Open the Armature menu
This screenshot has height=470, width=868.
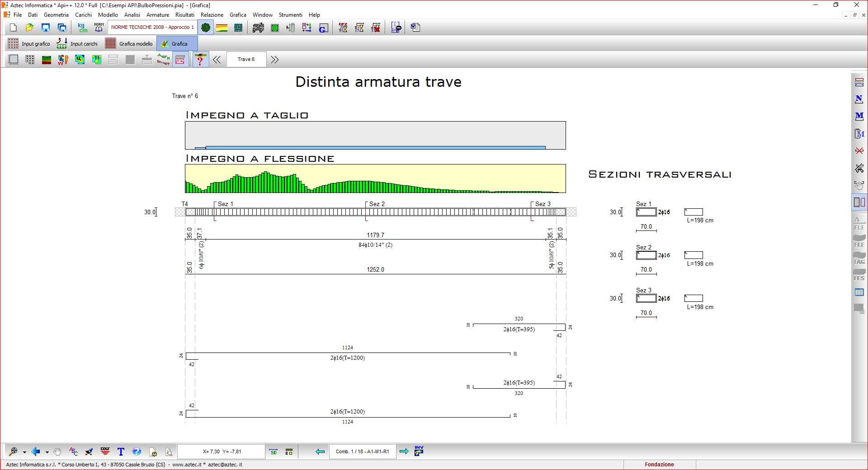tap(157, 15)
